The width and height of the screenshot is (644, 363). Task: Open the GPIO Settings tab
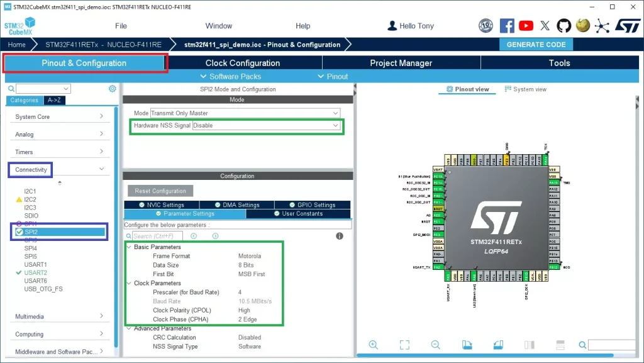click(x=312, y=204)
